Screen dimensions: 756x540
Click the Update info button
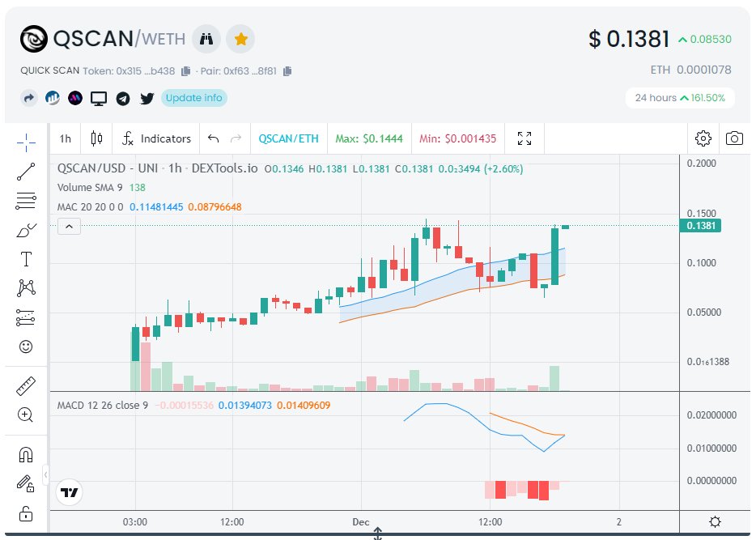(193, 98)
